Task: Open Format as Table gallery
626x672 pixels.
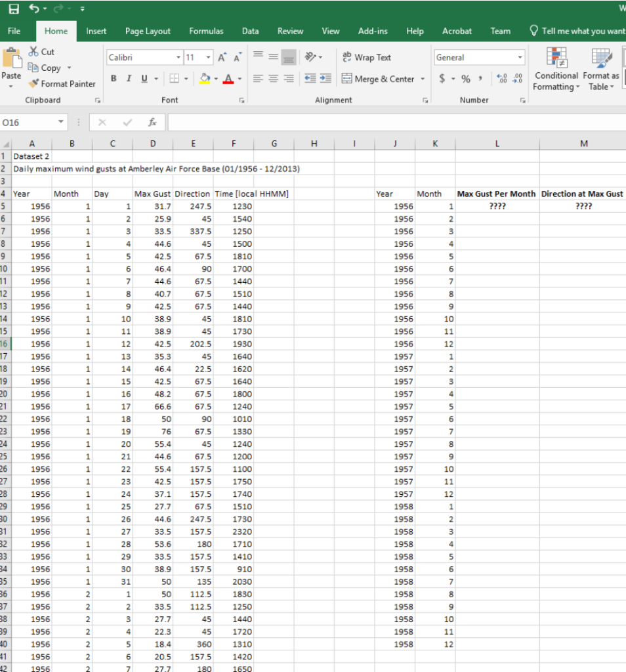Action: 601,69
